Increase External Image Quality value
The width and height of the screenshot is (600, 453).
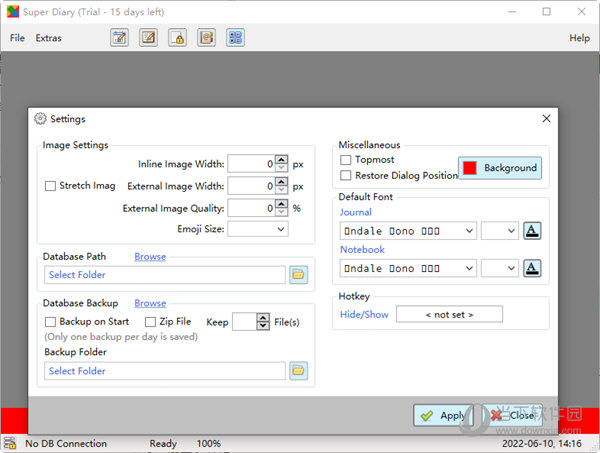pos(282,204)
